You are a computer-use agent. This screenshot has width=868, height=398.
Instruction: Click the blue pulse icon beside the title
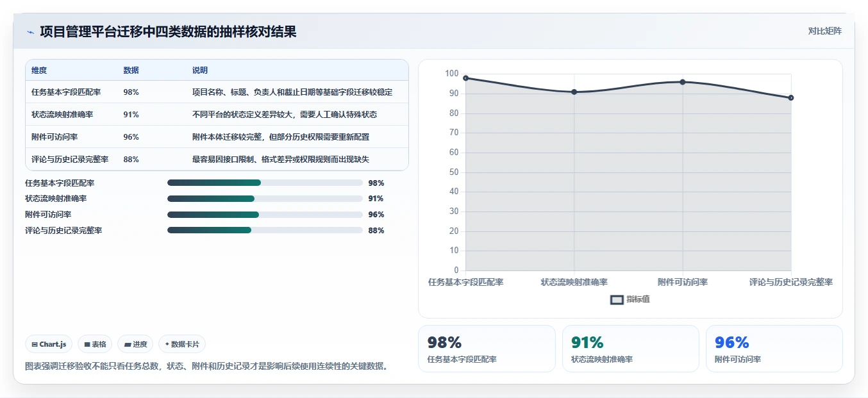[x=30, y=32]
